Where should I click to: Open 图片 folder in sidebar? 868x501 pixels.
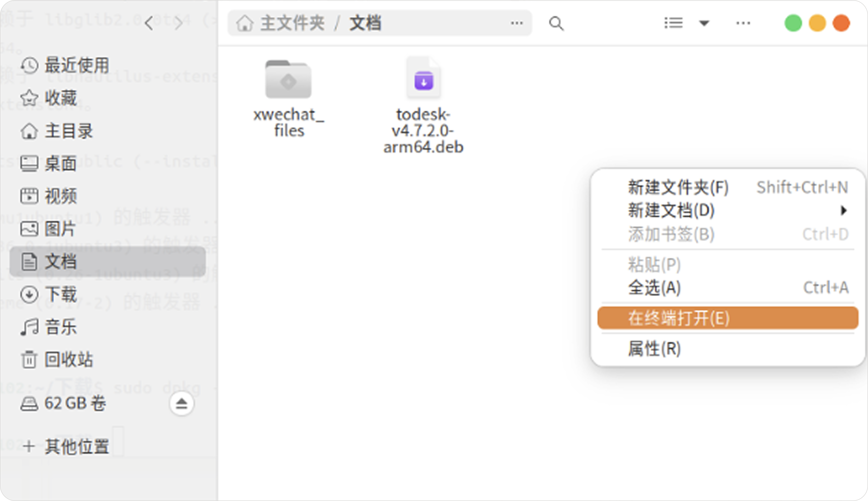tap(108, 229)
